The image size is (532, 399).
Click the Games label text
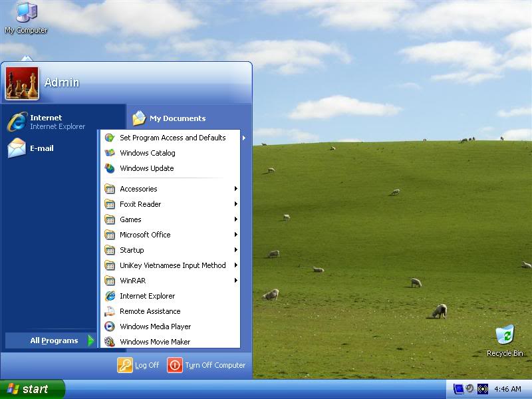[130, 219]
